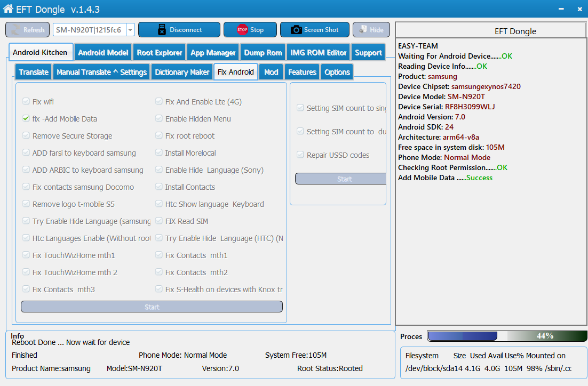Toggle Fix root reboot checkbox
This screenshot has height=386, width=588.
158,135
